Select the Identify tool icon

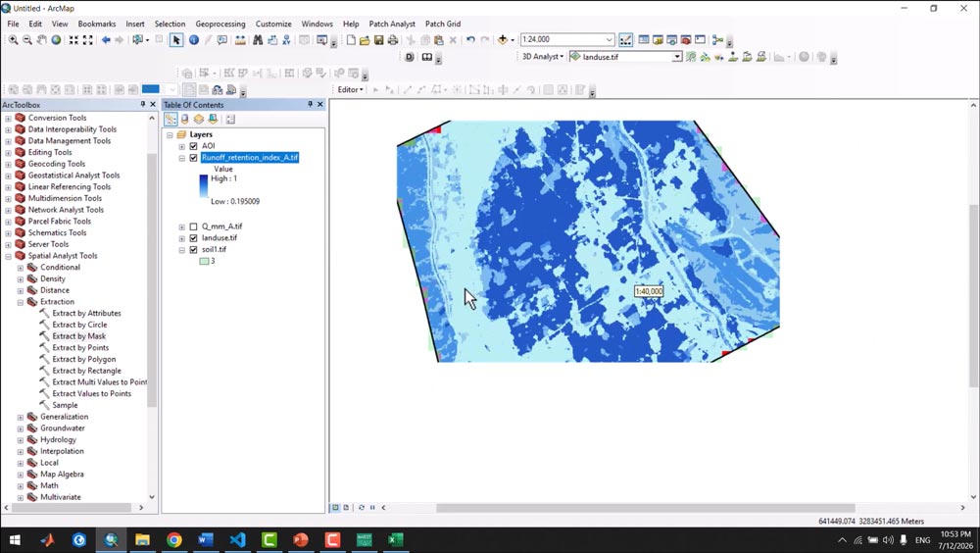194,40
